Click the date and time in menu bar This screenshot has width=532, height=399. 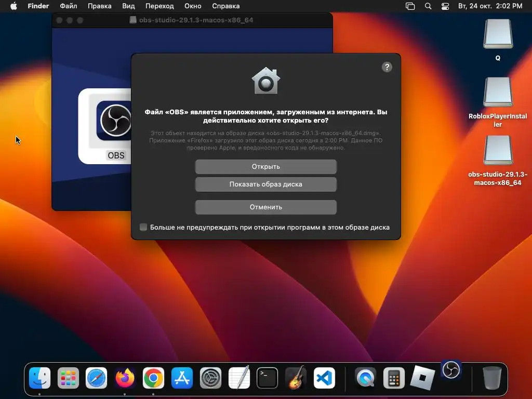pos(490,6)
